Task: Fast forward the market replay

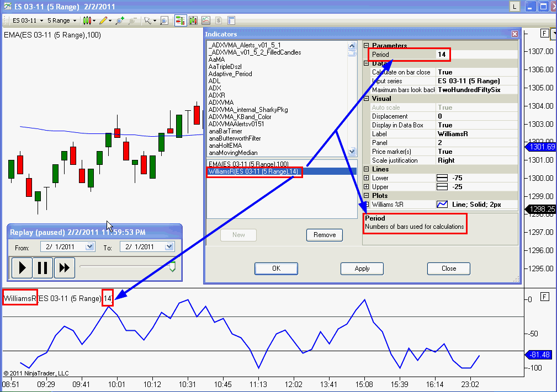Action: point(64,267)
